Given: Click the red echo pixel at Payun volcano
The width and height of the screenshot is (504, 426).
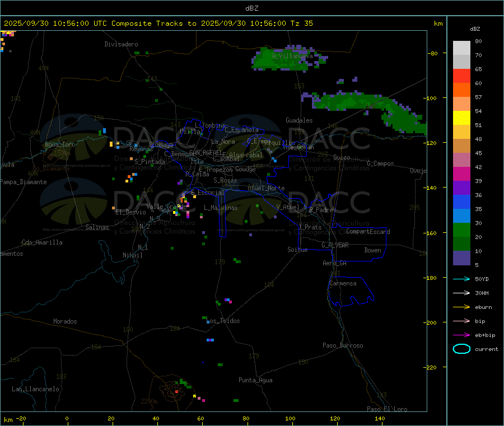Looking at the screenshot, I should [x=176, y=392].
